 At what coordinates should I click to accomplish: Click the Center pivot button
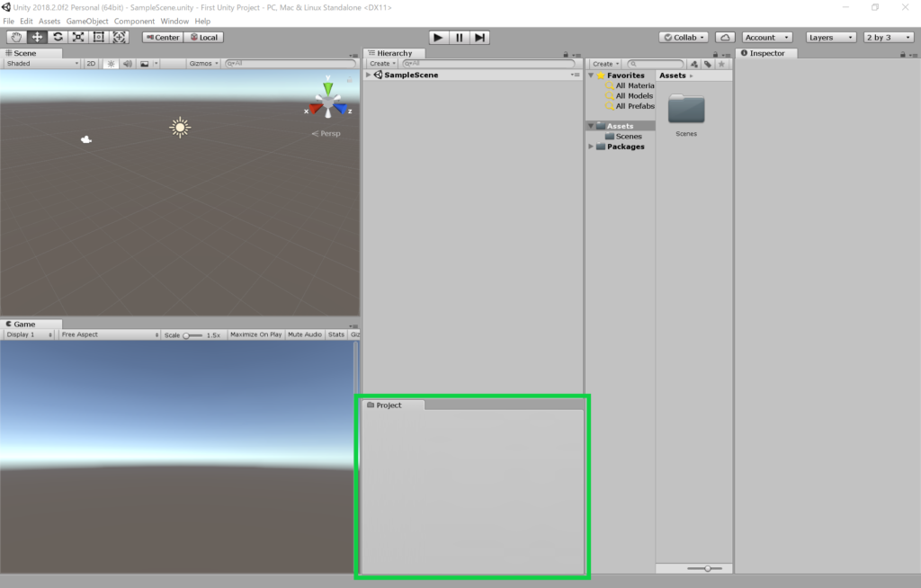[x=163, y=37]
